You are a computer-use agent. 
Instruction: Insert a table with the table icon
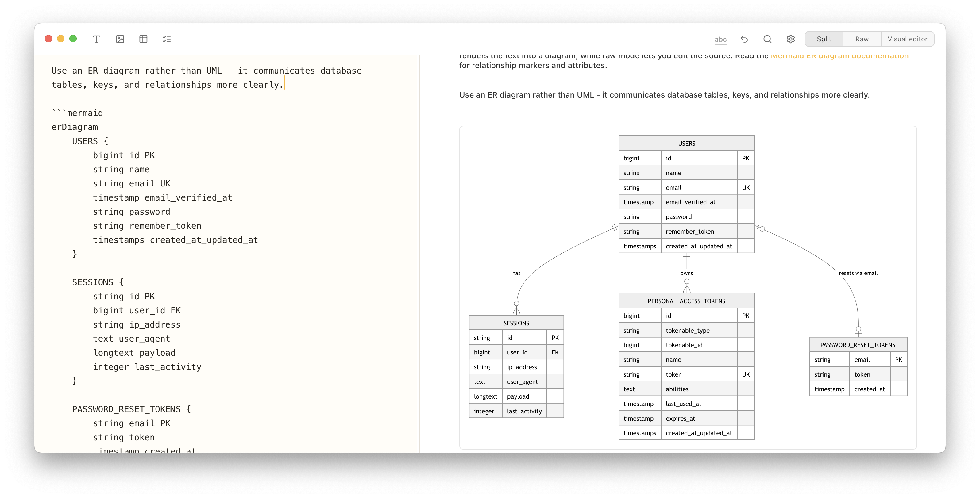tap(143, 39)
